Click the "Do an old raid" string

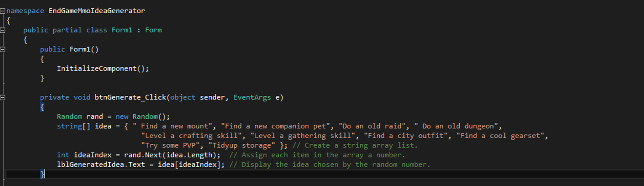[x=372, y=126]
